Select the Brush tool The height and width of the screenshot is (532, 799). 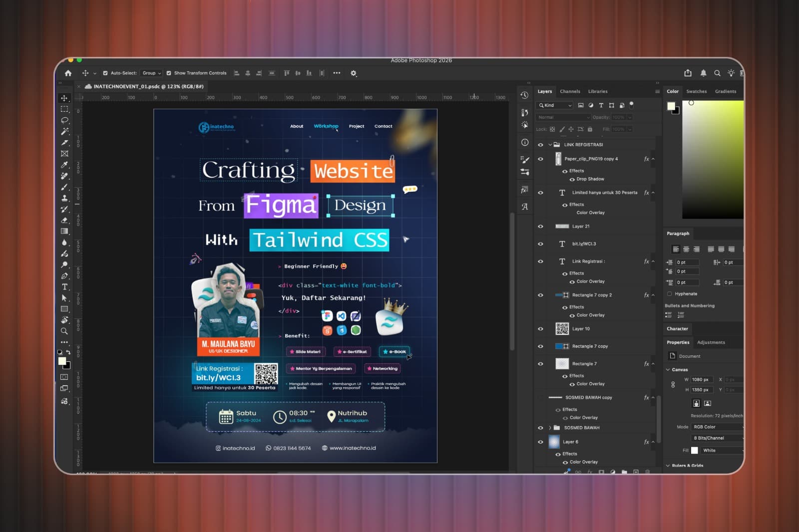coord(64,187)
